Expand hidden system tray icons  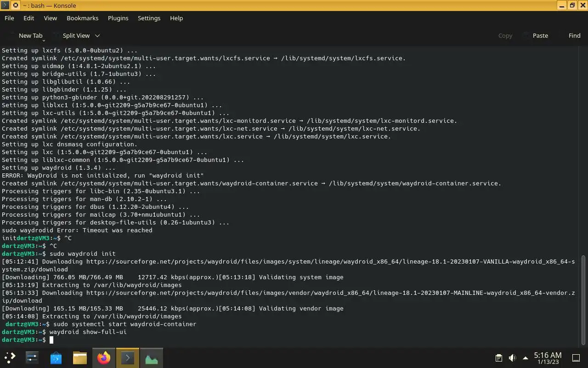click(x=526, y=358)
